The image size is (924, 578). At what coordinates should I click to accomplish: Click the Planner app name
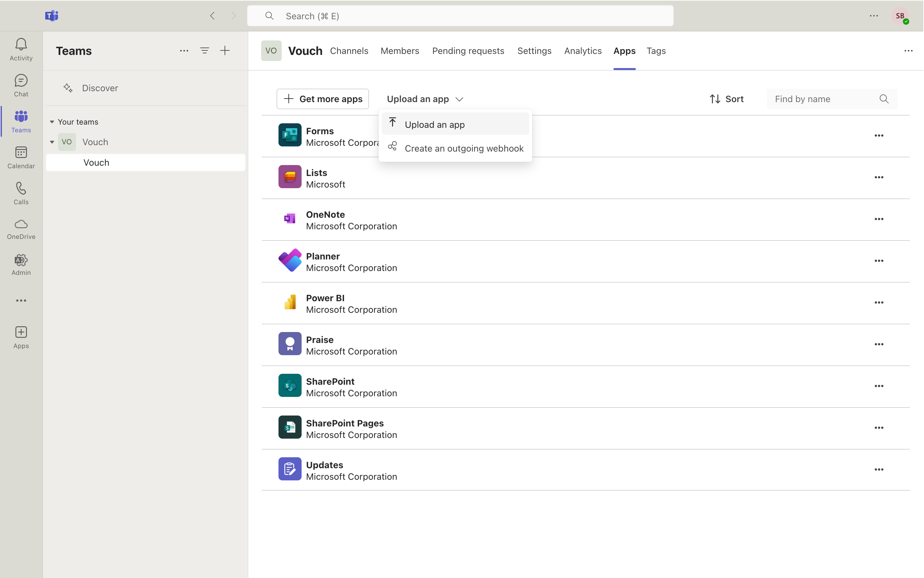(323, 256)
